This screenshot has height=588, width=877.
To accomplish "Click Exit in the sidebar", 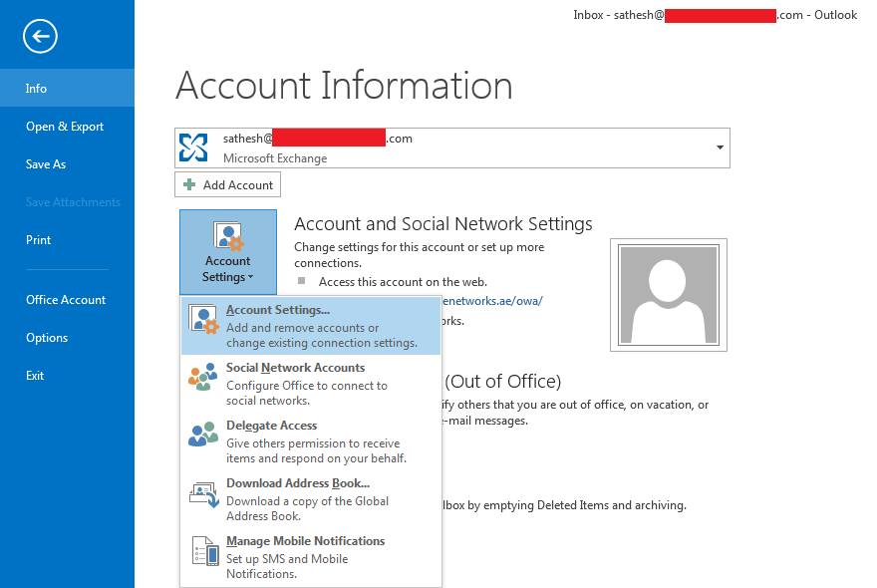I will click(67, 376).
